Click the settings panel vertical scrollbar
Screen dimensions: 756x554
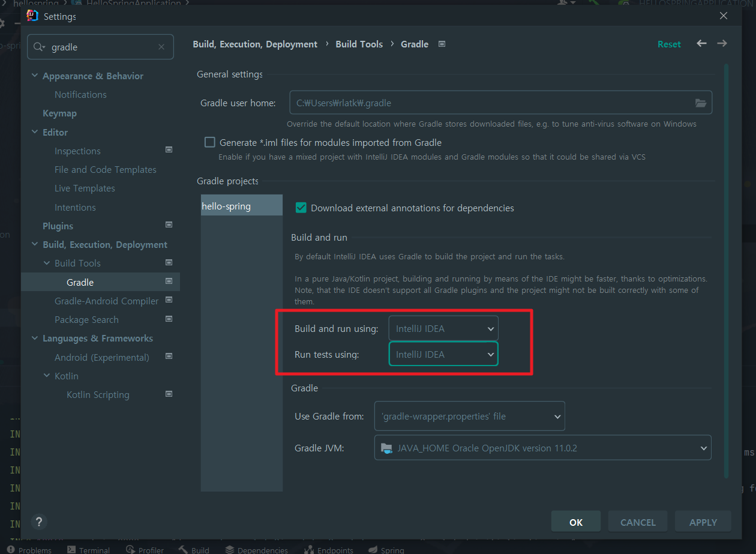pos(725,270)
